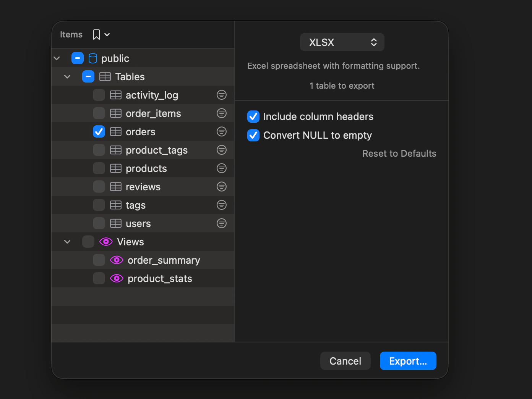
Task: Check the product_stats view checkbox
Action: pos(99,278)
